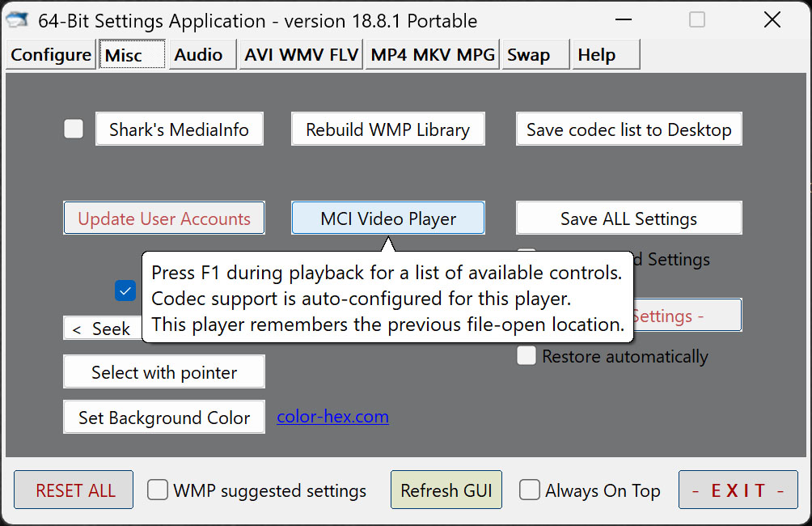The height and width of the screenshot is (526, 812).
Task: Click Save ALL Settings
Action: [x=628, y=218]
